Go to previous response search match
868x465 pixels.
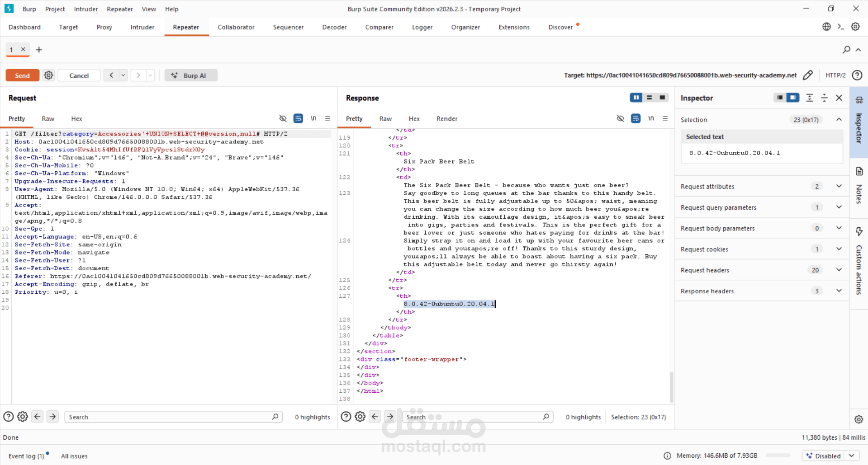click(375, 417)
